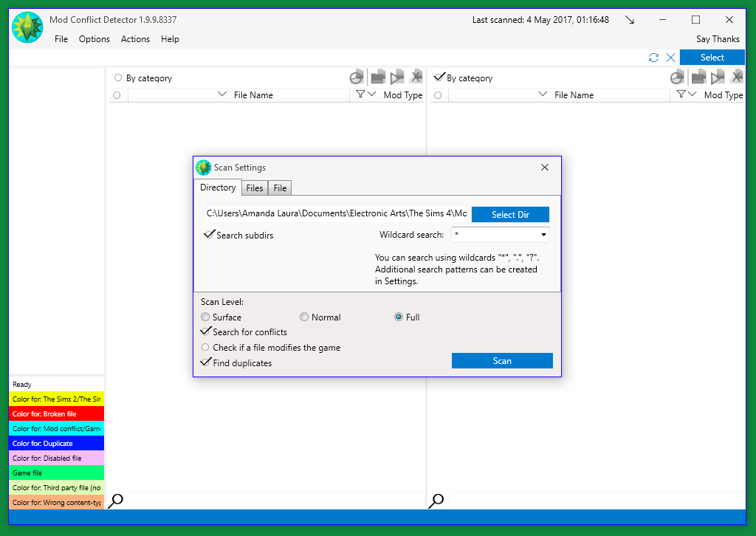Expand chevron beside File Name in left panel
The image size is (756, 536).
[x=221, y=94]
